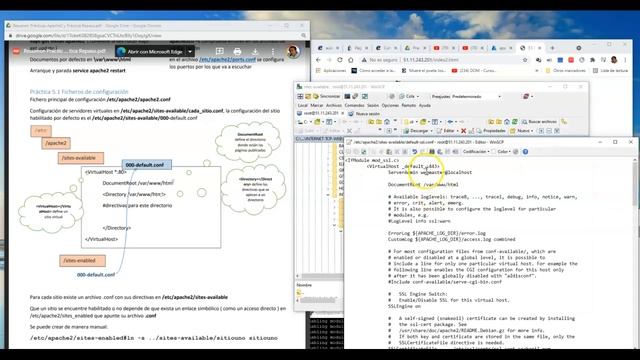Close the root@51.11.243.201 session tab
This screenshot has height=360, width=640.
(342, 113)
